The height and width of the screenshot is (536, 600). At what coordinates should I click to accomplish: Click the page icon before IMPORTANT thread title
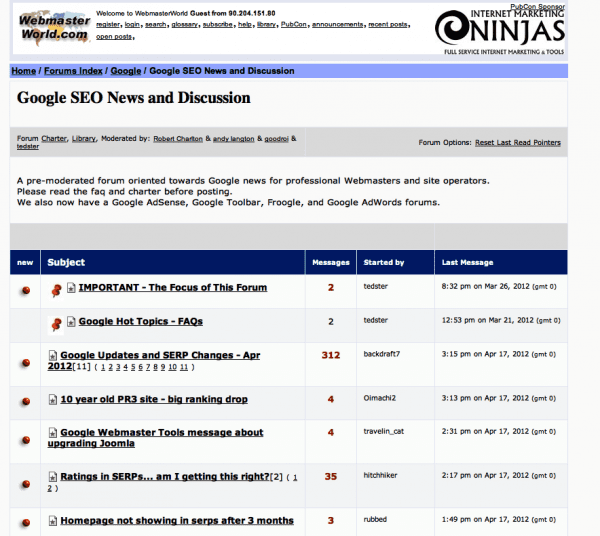pos(71,287)
